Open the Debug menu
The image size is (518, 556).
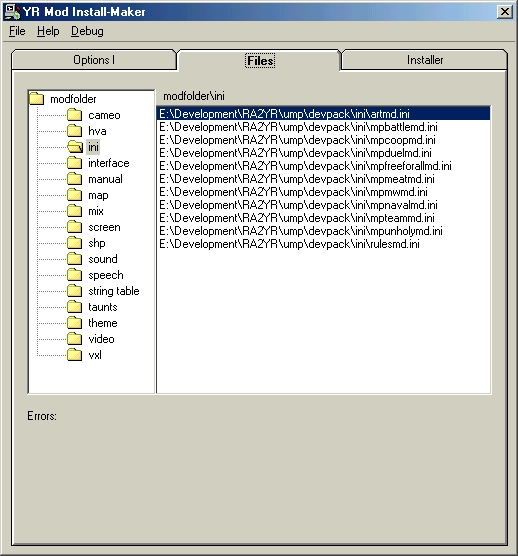[x=87, y=31]
